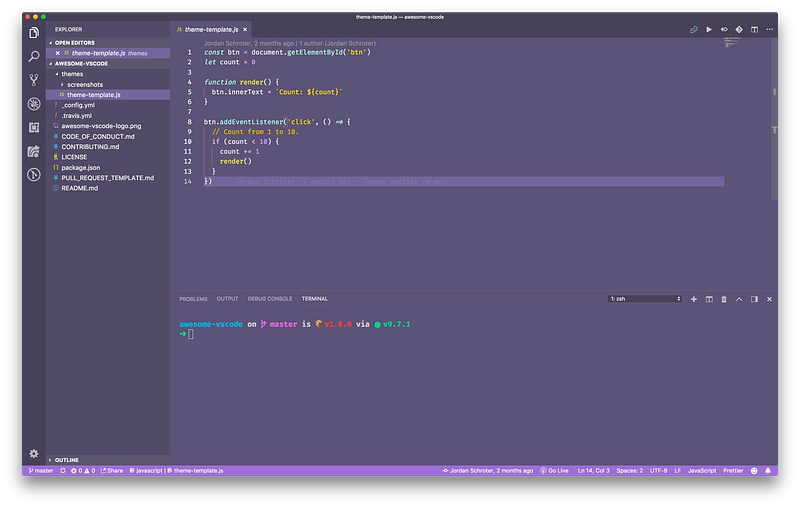Switch to the Debug Console tab
The width and height of the screenshot is (800, 507).
pos(270,299)
